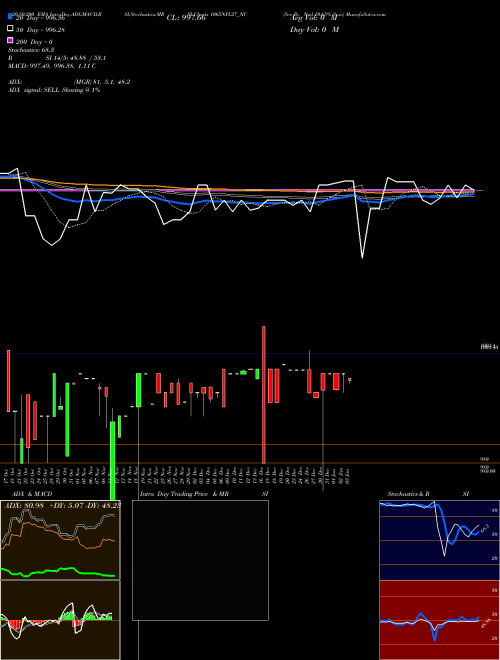Image resolution: width=500 pixels, height=660 pixels.
Task: Select the '30 Day = 996.28' legend text
Action: pyautogui.click(x=40, y=30)
